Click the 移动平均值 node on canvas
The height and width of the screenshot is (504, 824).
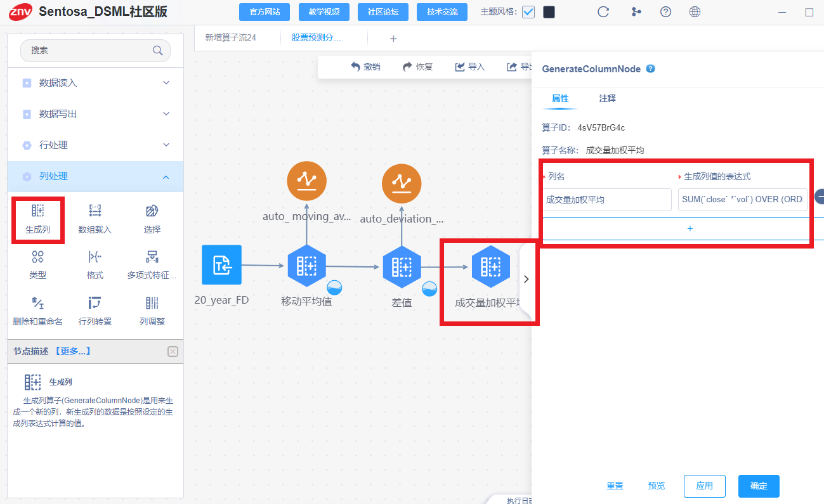pos(306,266)
